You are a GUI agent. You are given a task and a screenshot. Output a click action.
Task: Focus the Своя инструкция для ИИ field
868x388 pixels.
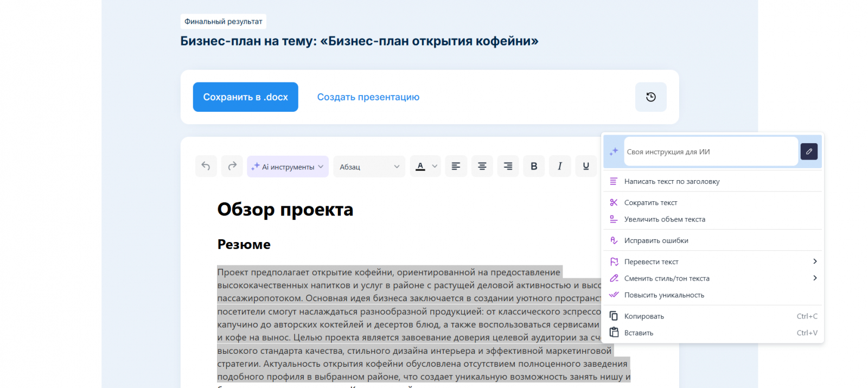point(710,152)
